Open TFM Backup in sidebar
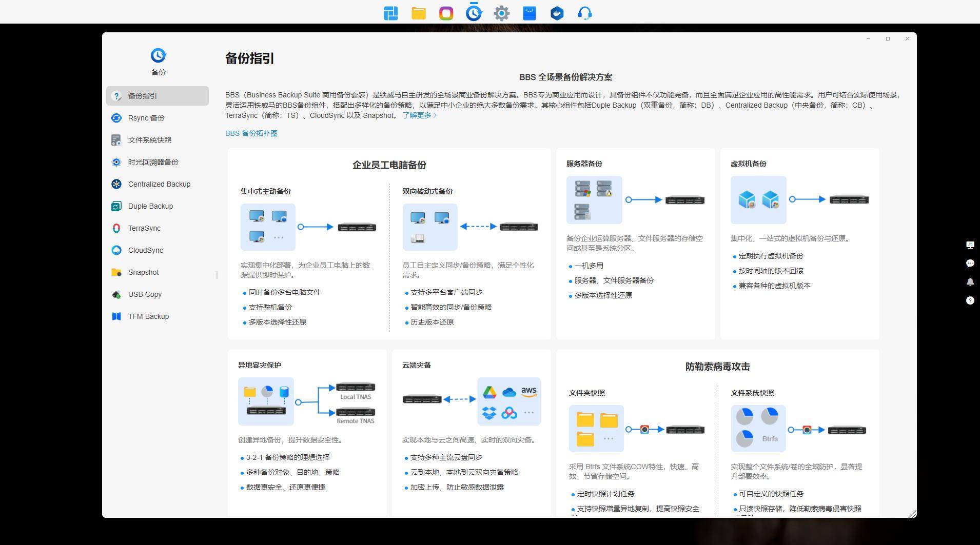This screenshot has width=980, height=545. (x=148, y=316)
